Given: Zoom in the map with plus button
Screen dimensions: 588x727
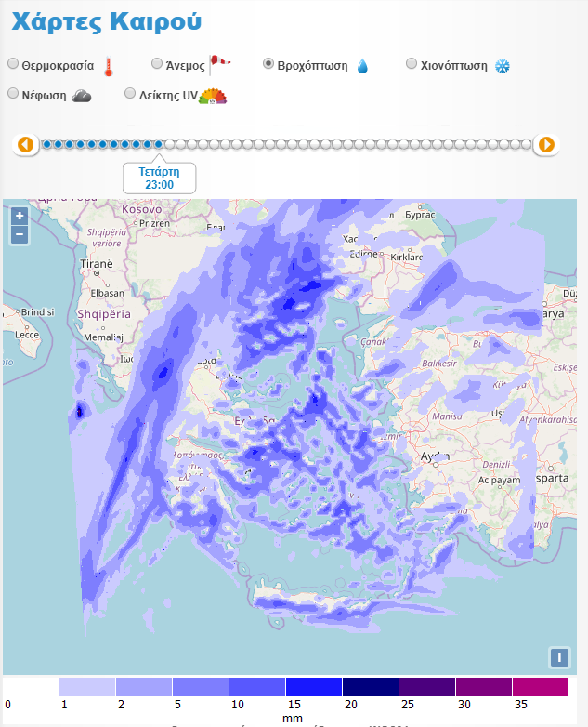Looking at the screenshot, I should [20, 216].
